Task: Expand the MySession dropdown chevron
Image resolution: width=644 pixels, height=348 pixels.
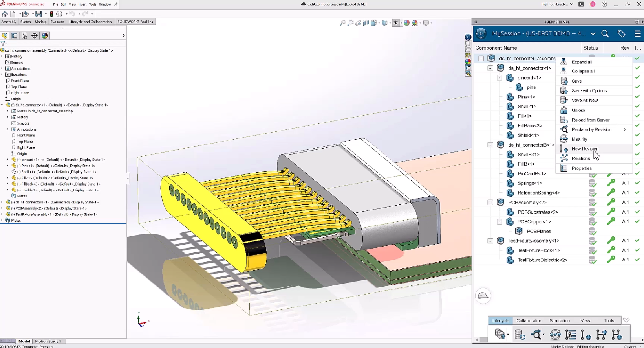Action: pos(593,34)
